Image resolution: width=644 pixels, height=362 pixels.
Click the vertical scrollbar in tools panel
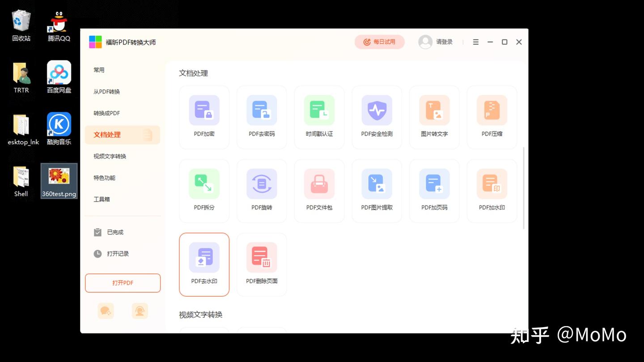(x=524, y=188)
